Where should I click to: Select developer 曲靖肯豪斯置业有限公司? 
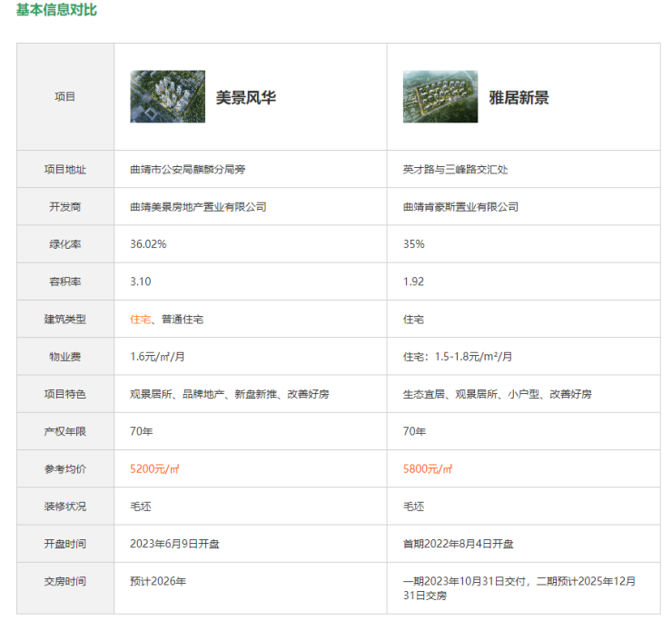460,207
